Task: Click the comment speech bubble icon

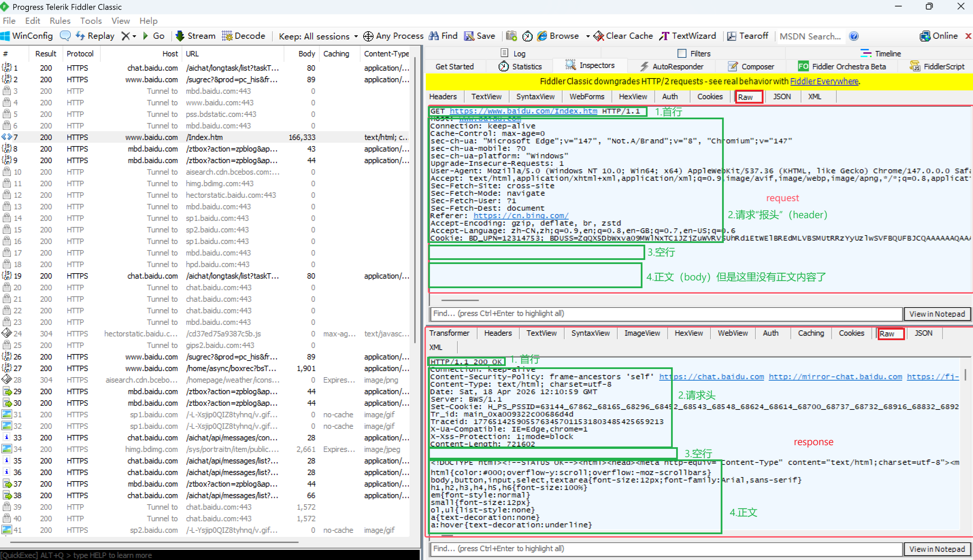Action: click(65, 36)
